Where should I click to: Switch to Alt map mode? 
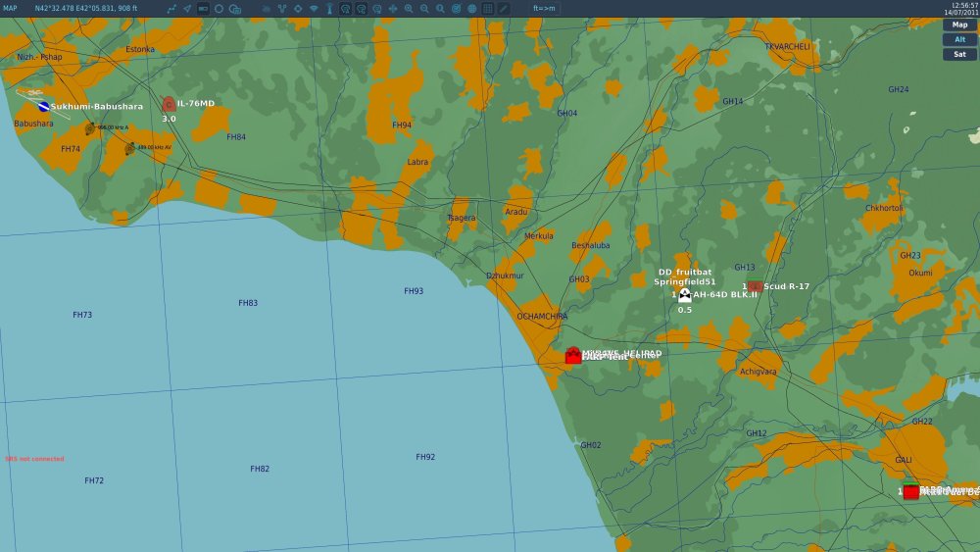[959, 39]
